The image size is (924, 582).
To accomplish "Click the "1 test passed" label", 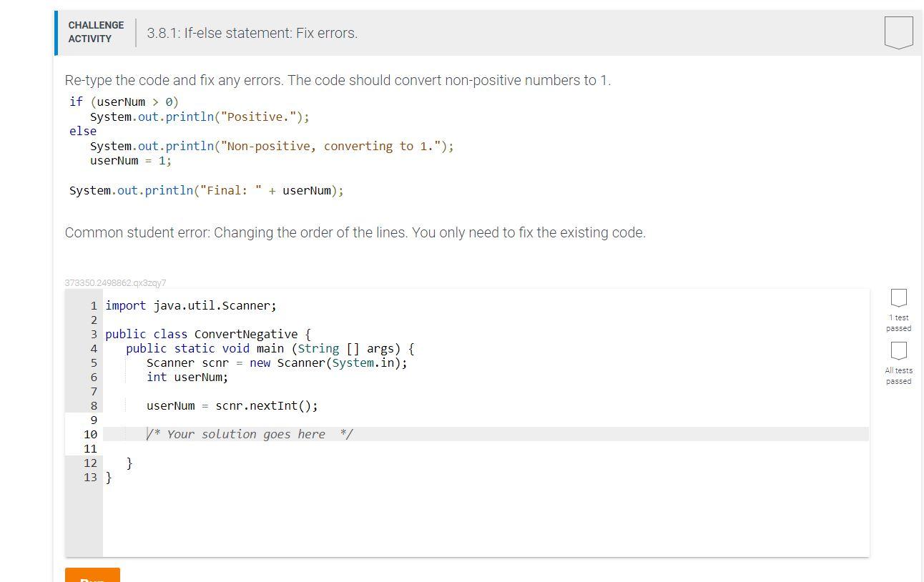I will pyautogui.click(x=899, y=322).
